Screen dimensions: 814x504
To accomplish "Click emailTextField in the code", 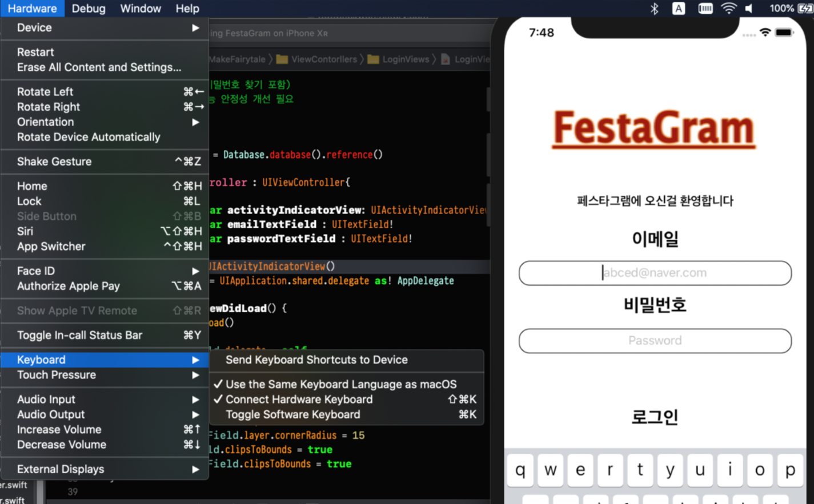I will pos(272,224).
